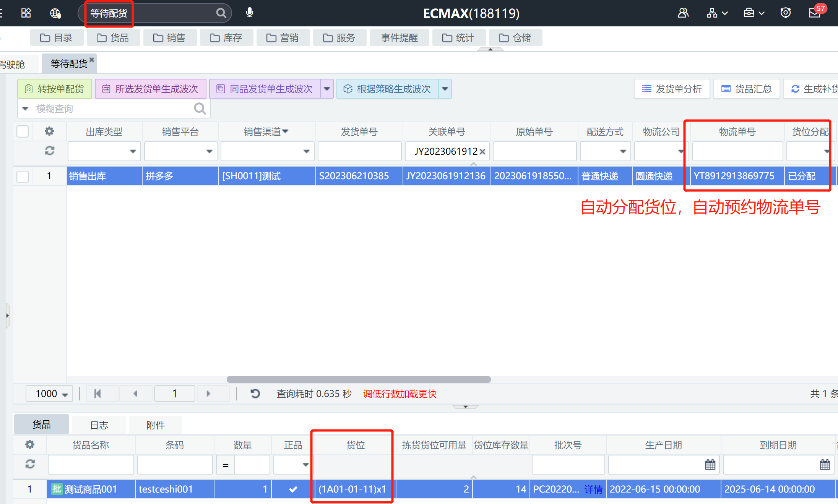
Task: Toggle the 正品 checkmark for 测试商品001
Action: click(x=293, y=489)
